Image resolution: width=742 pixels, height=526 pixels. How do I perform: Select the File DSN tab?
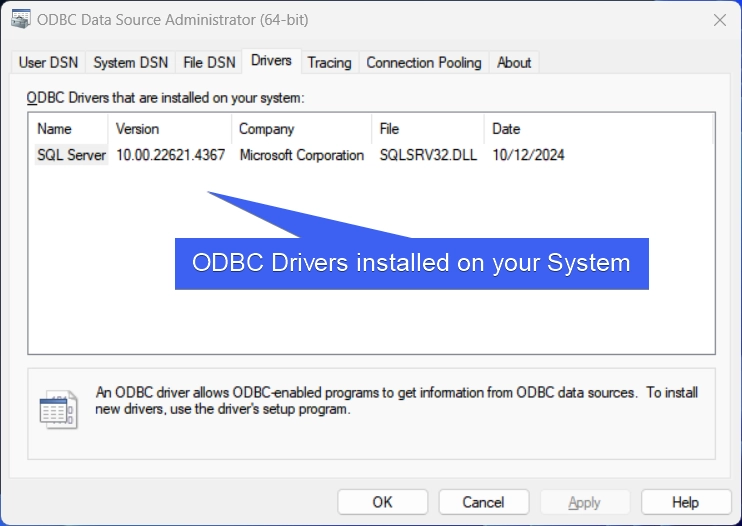[209, 62]
